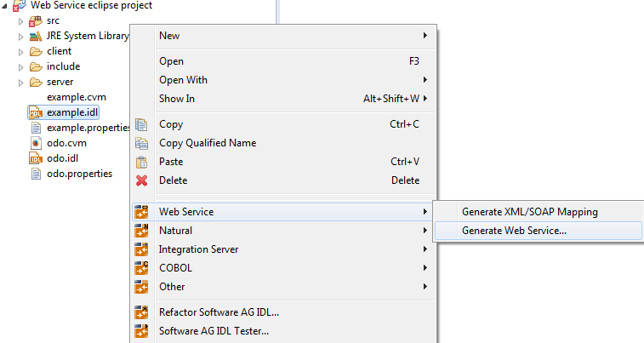Select Delete from the context menu
The height and width of the screenshot is (343, 644).
[x=283, y=180]
